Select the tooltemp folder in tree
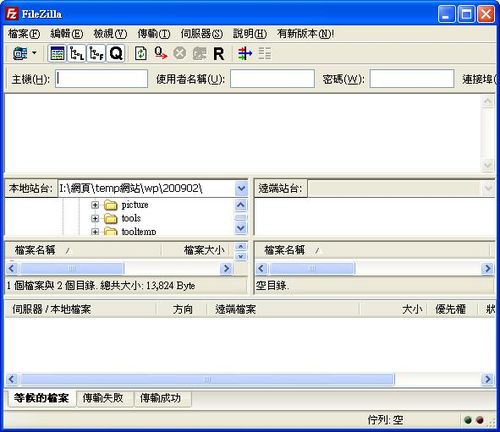The image size is (500, 432). (139, 231)
